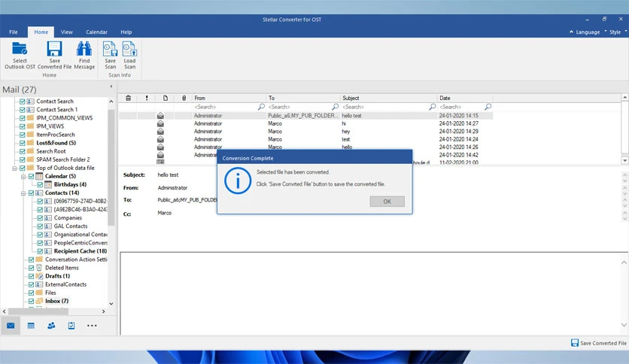
Task: Sort messages by the To column header
Action: [303, 98]
